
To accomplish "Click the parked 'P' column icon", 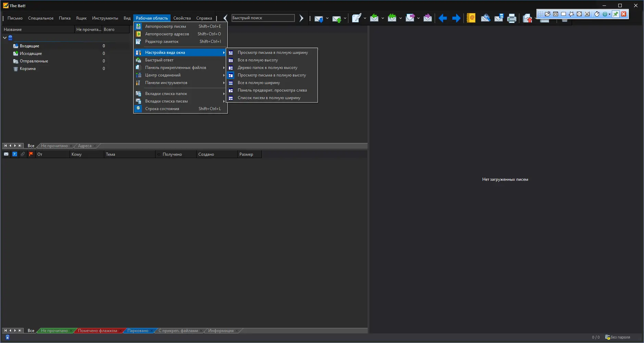I will pos(15,154).
